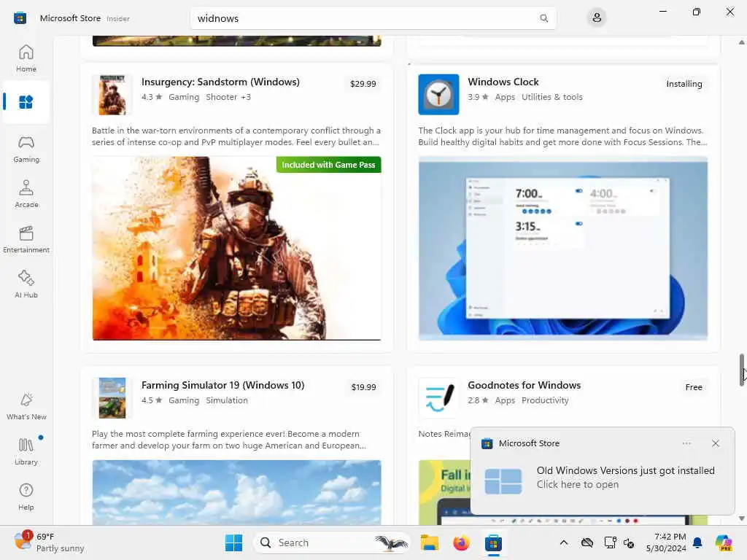Open the clock showing 7:42 PM

pyautogui.click(x=666, y=542)
